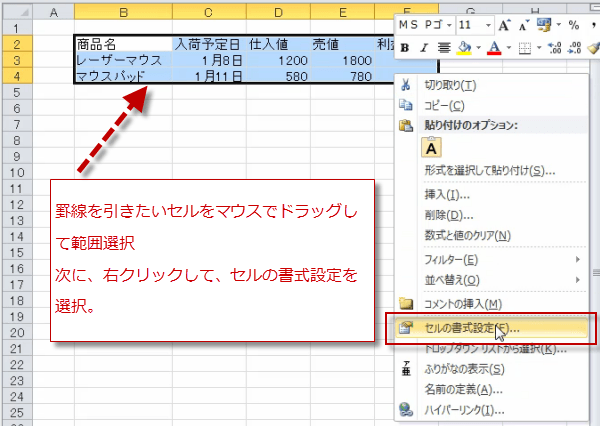This screenshot has width=600, height=426.
Task: Decrease decimal places
Action: pyautogui.click(x=575, y=48)
